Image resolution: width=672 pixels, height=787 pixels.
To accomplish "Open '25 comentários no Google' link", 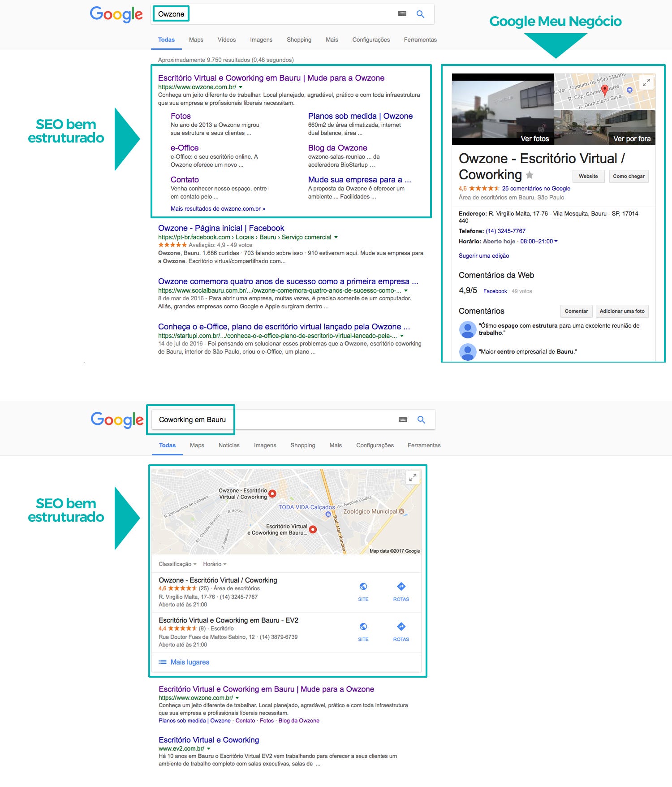I will pos(536,189).
